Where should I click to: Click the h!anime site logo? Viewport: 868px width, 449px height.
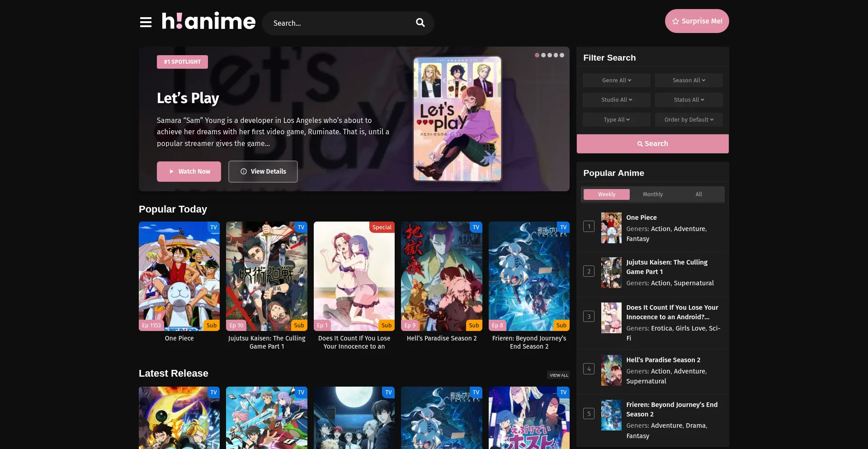(x=208, y=21)
